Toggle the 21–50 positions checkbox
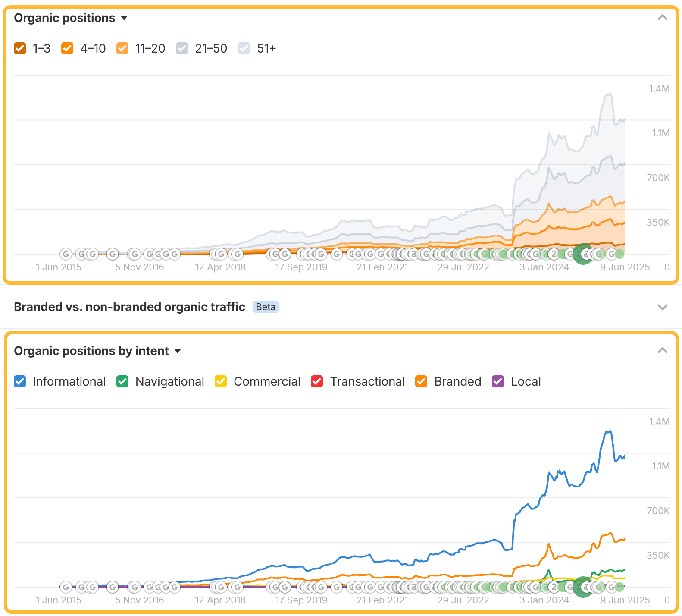The image size is (682, 616). pos(182,48)
